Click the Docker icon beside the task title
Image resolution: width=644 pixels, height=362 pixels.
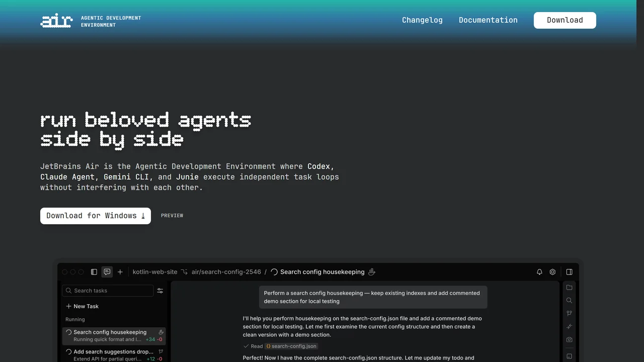(x=372, y=272)
